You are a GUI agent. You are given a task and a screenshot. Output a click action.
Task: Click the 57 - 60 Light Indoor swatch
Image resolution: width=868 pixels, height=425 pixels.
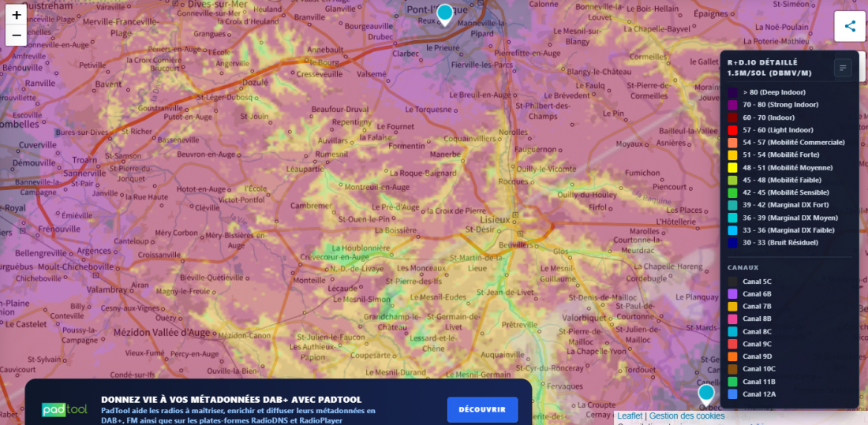coord(732,130)
